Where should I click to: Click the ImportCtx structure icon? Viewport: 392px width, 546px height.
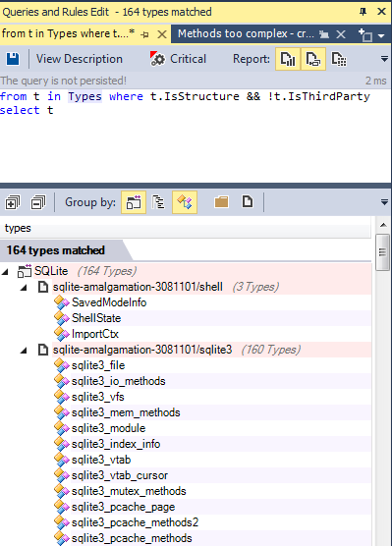[62, 334]
